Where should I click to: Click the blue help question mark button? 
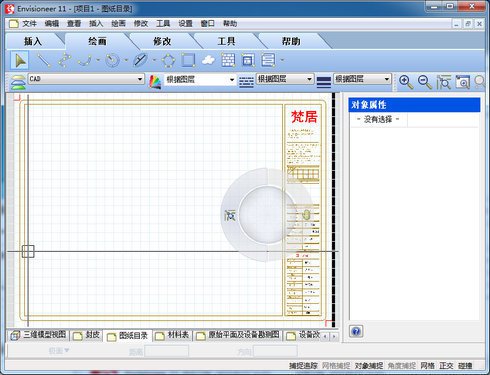coord(356,331)
